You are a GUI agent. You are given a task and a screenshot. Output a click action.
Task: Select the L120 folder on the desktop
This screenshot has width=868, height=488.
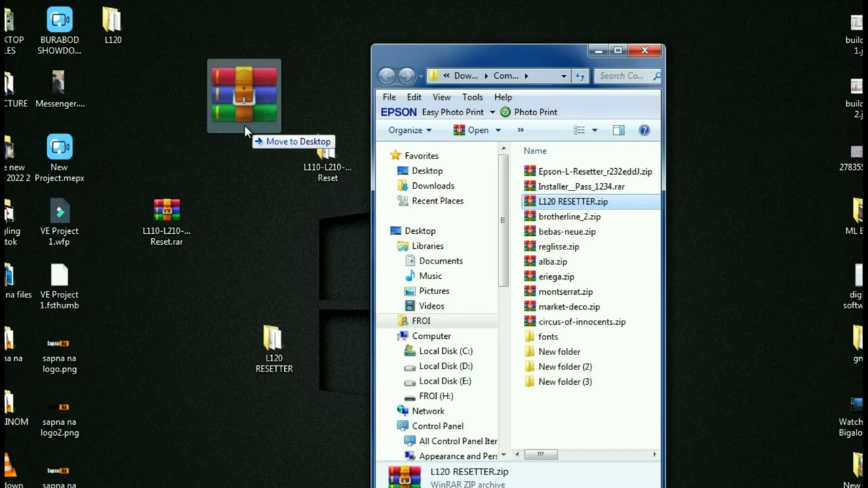pyautogui.click(x=113, y=26)
